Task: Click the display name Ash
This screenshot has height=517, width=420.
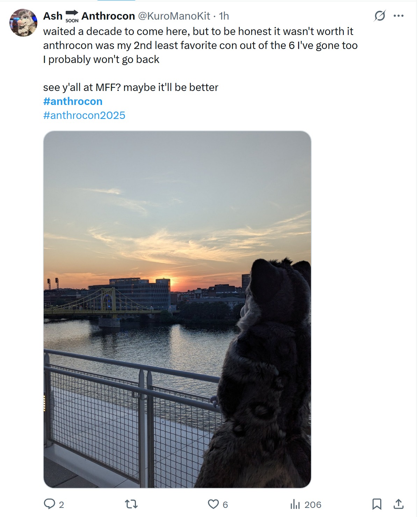Action: click(x=53, y=16)
